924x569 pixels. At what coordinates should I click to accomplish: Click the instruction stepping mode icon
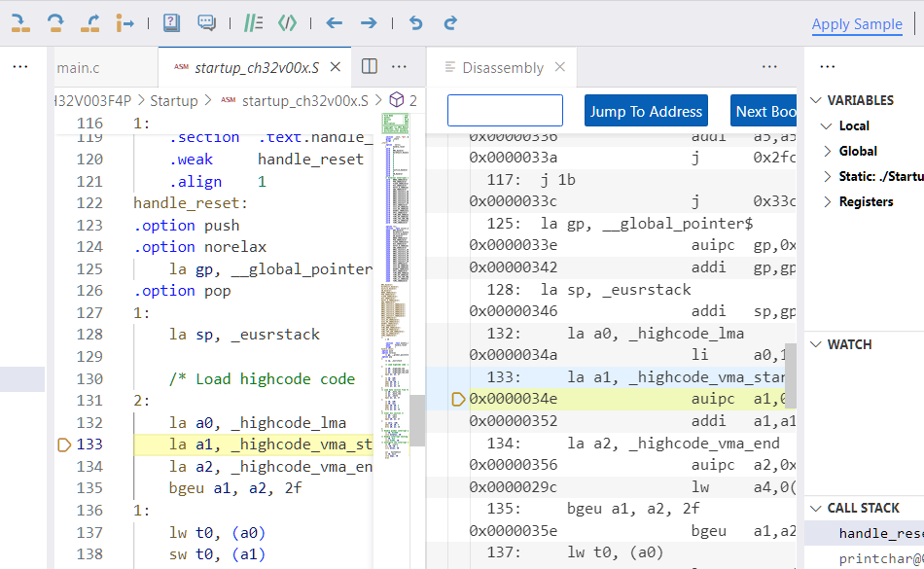tap(125, 22)
